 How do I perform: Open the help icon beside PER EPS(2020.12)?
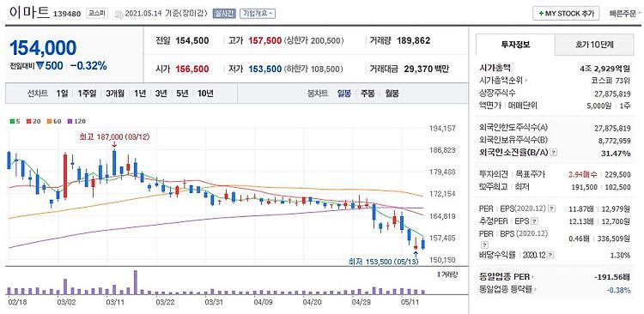(550, 209)
